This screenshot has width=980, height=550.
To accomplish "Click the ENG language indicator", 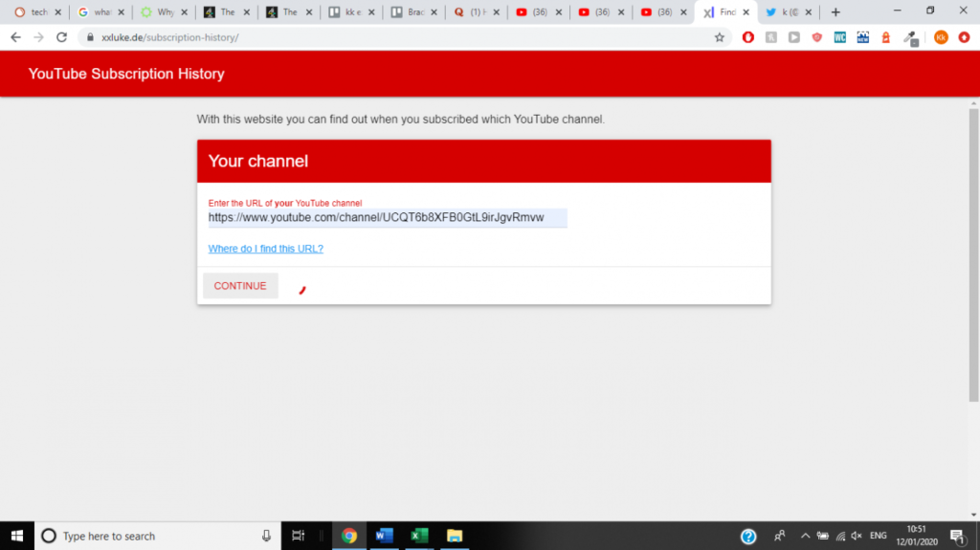I will point(879,536).
